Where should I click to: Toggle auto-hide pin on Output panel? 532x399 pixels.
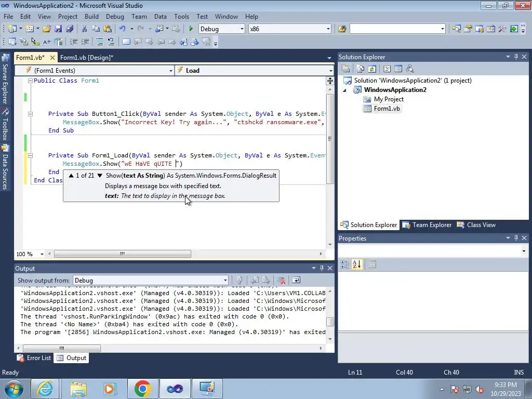tap(322, 268)
